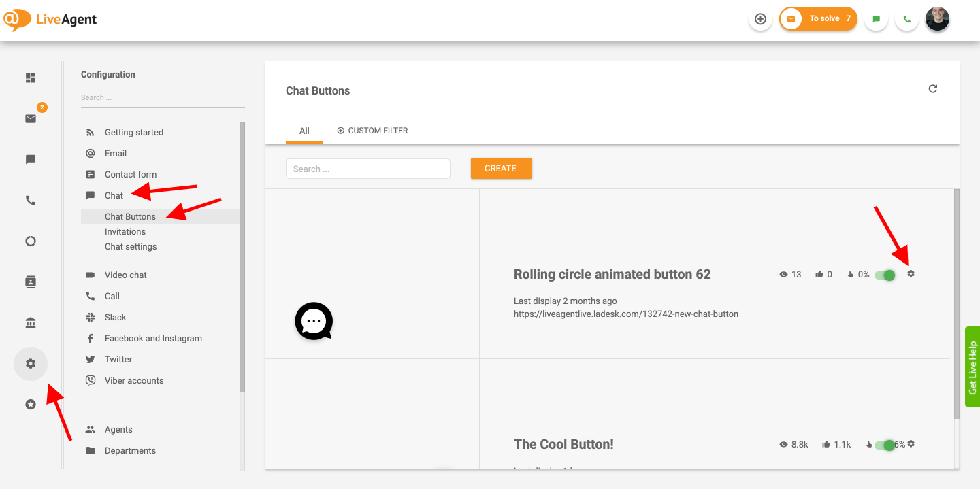The image size is (980, 489).
Task: Open the Dashboard grid icon in sidebar
Action: tap(31, 78)
